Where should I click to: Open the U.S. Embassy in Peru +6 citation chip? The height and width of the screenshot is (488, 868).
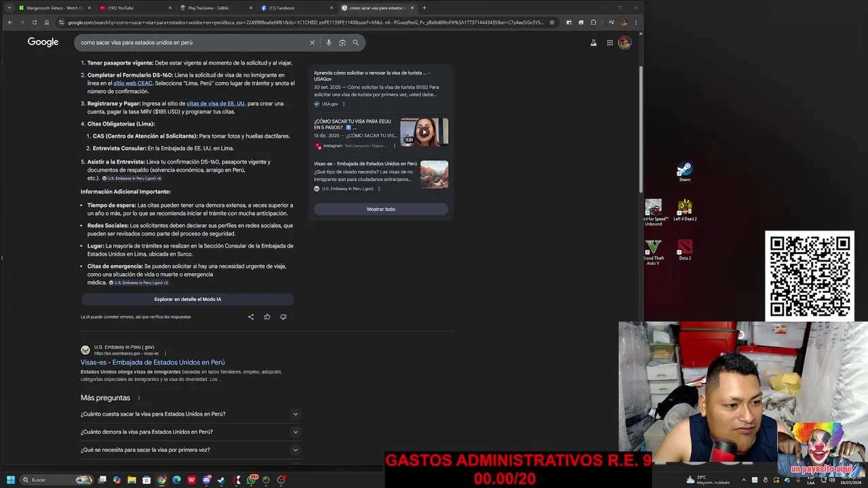click(x=132, y=178)
